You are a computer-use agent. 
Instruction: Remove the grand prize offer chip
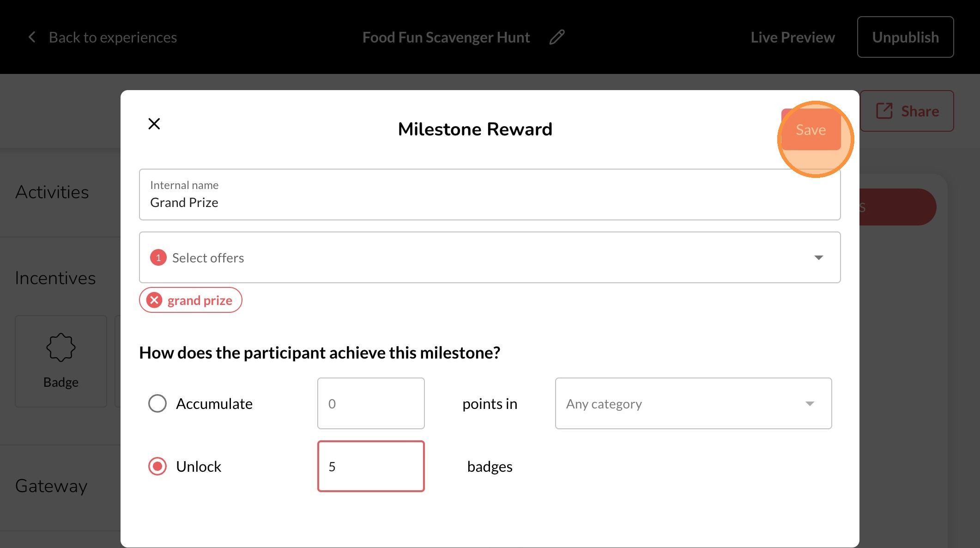point(155,300)
